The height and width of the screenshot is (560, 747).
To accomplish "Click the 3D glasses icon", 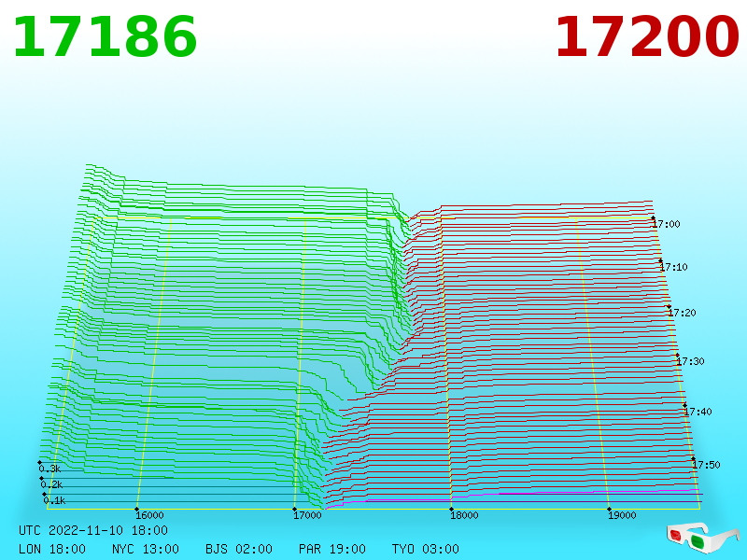I will pos(703,539).
